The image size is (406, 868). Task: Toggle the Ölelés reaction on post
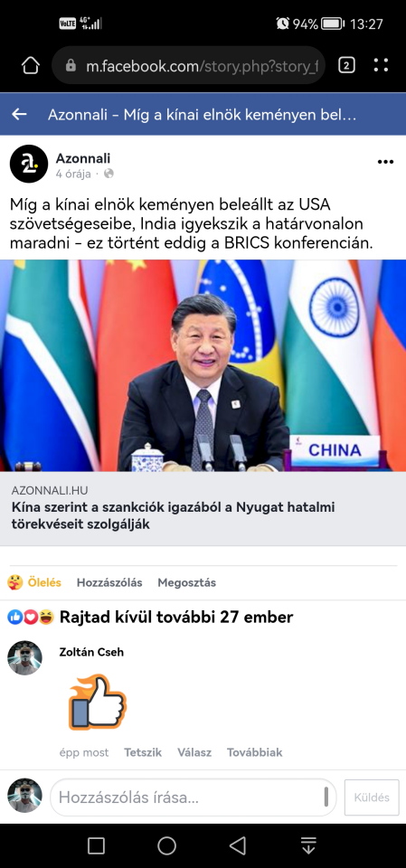click(34, 582)
